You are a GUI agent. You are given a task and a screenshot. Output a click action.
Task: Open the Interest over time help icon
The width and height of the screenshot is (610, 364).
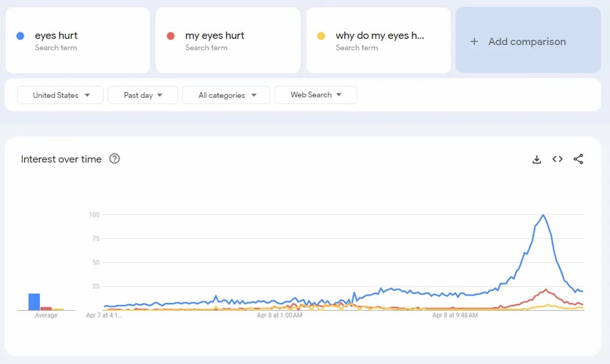(114, 159)
